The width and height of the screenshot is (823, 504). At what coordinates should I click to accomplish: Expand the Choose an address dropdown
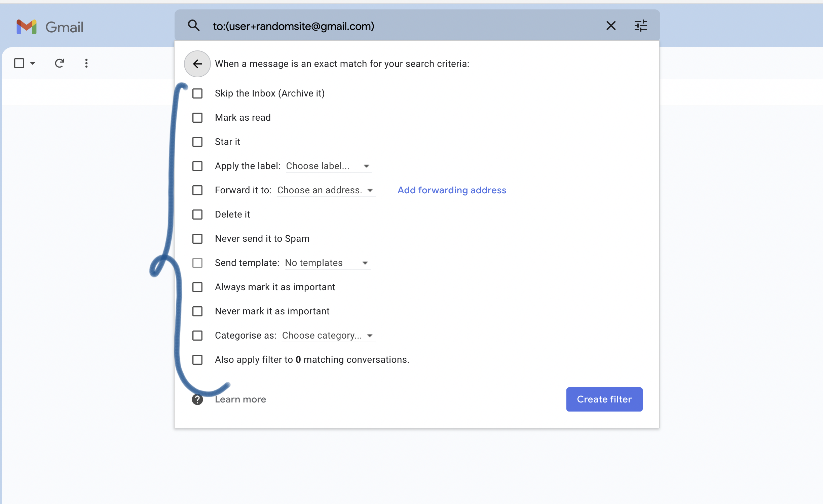tap(326, 190)
